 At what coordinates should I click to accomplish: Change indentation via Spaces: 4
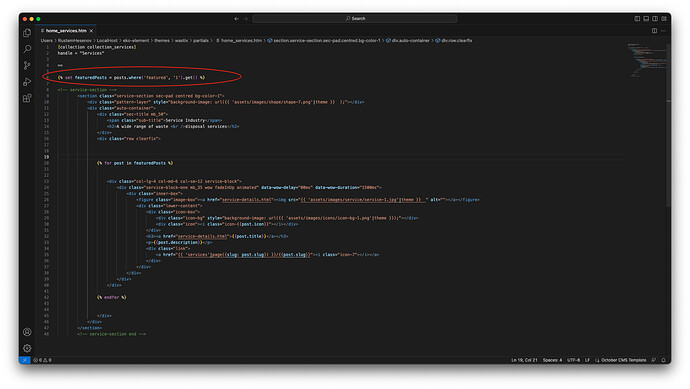[x=552, y=360]
